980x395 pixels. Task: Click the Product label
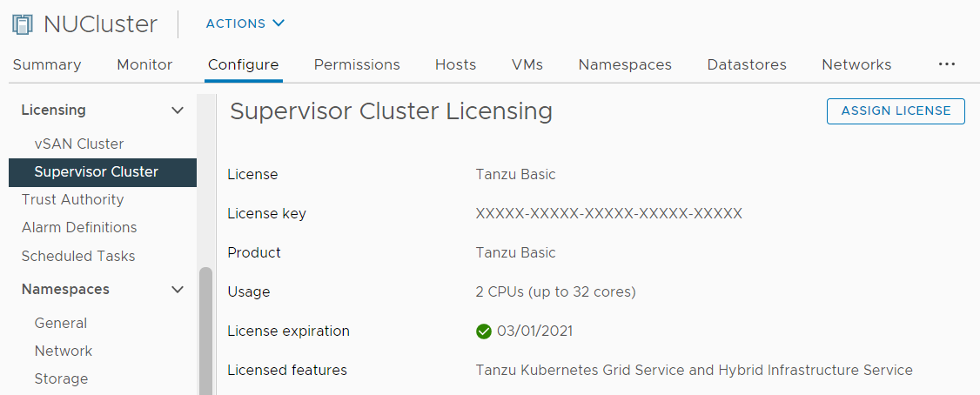pyautogui.click(x=254, y=252)
